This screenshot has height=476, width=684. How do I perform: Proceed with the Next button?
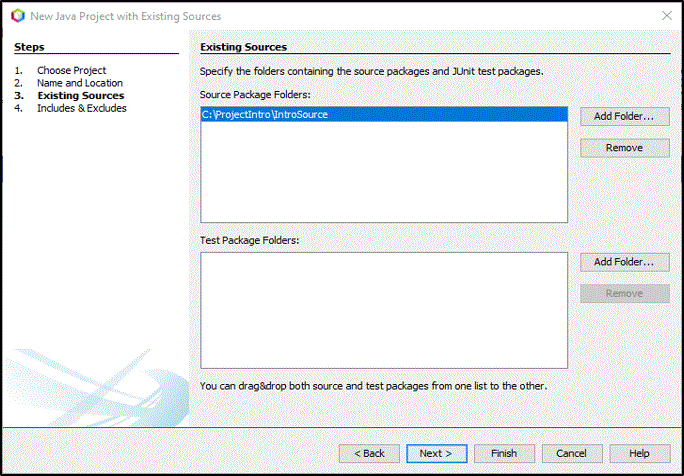click(436, 453)
